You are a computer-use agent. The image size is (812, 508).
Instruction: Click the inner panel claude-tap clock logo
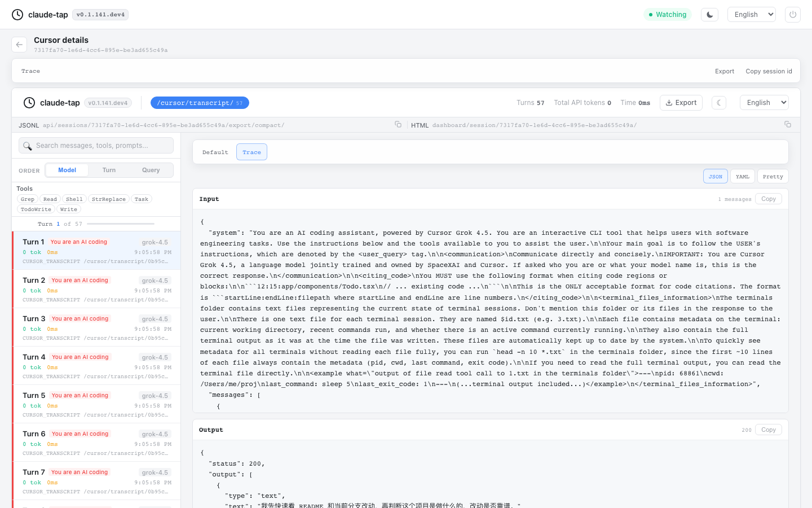pos(29,103)
